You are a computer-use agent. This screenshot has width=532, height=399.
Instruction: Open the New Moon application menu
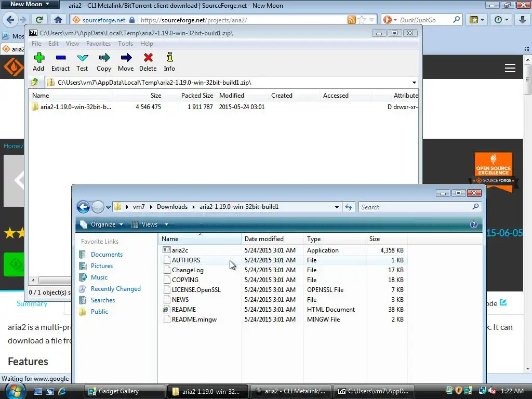tap(30, 4)
